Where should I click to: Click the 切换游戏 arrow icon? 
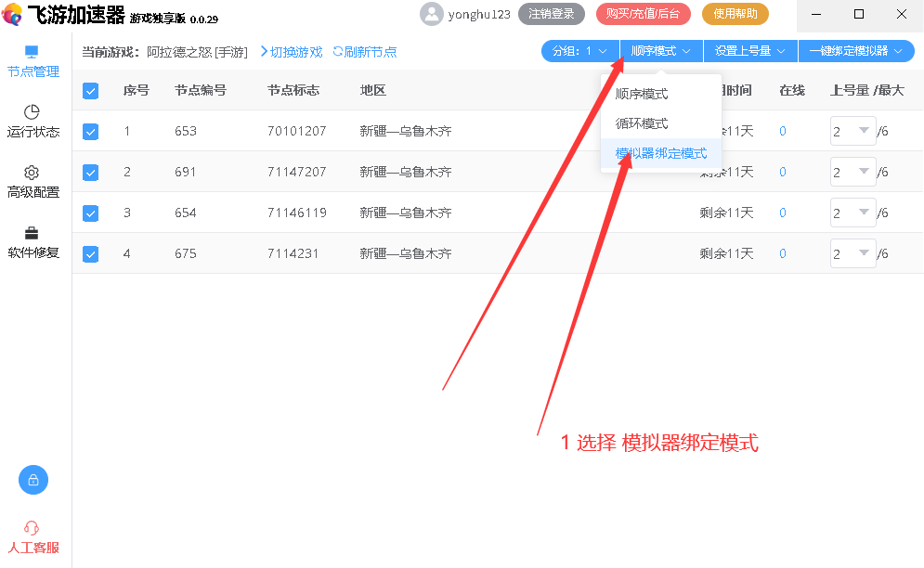coord(264,52)
